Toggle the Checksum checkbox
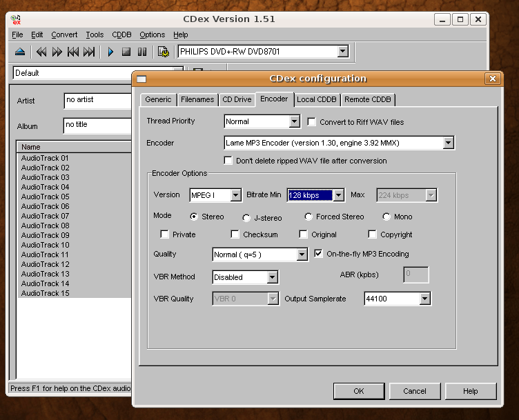Image resolution: width=519 pixels, height=420 pixels. (235, 234)
